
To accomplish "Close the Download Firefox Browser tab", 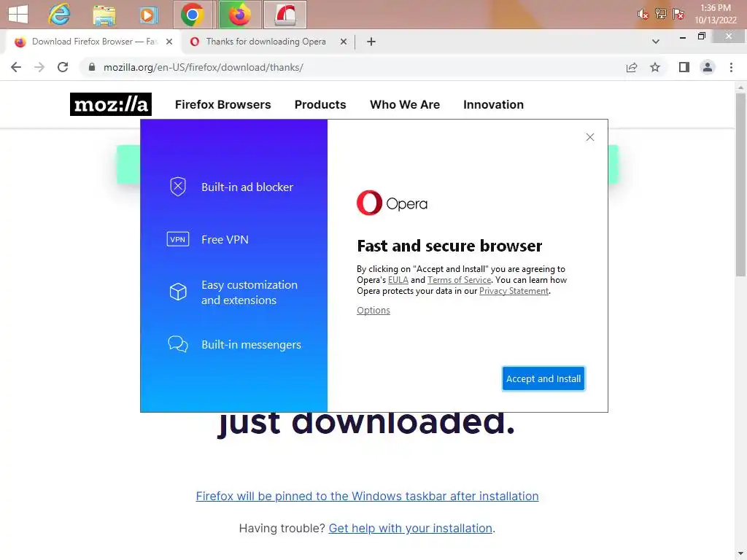I will [169, 42].
